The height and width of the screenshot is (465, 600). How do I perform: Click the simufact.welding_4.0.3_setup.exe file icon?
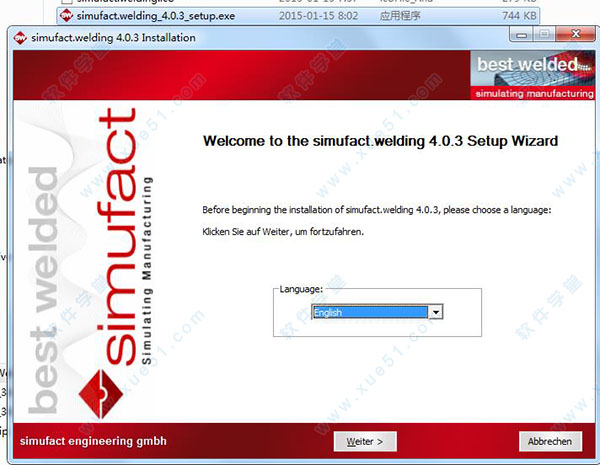coord(66,15)
